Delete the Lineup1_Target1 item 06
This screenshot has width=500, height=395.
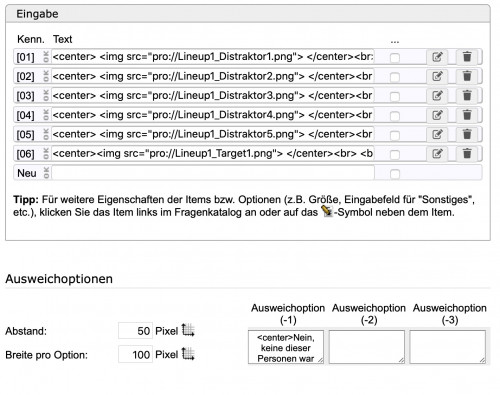coord(467,154)
